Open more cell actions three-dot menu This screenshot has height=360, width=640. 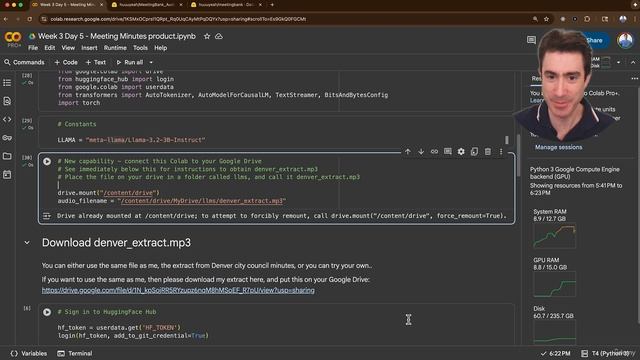tap(501, 151)
